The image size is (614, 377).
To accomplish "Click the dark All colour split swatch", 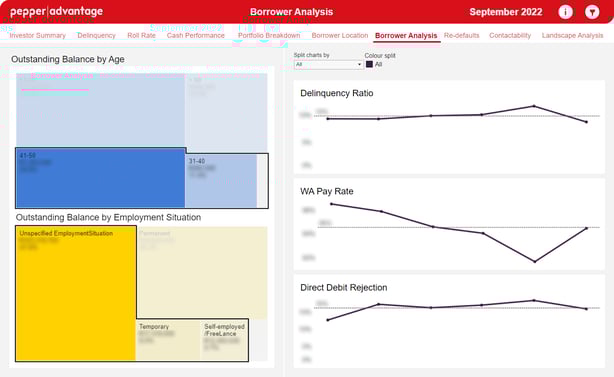I will (369, 64).
